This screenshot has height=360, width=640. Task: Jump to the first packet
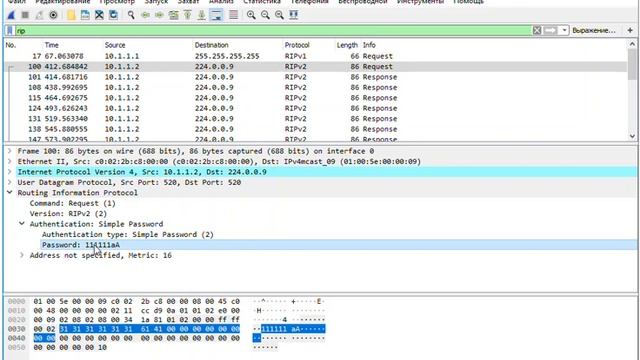click(187, 15)
